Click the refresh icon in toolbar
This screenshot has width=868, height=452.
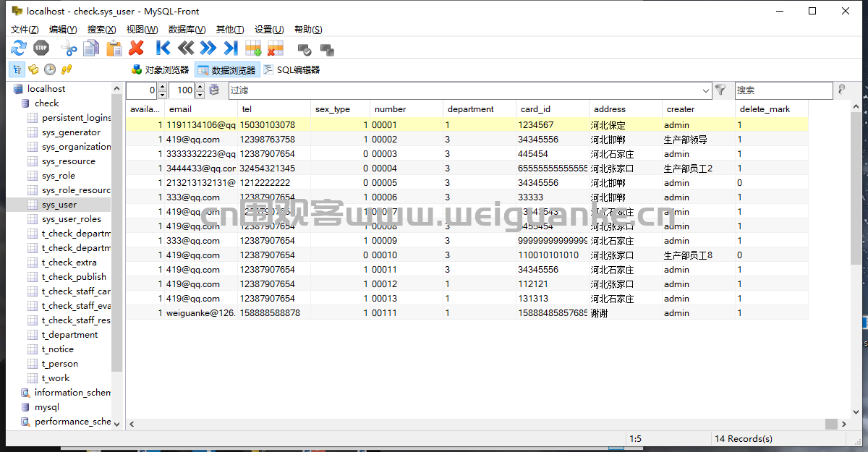click(19, 48)
